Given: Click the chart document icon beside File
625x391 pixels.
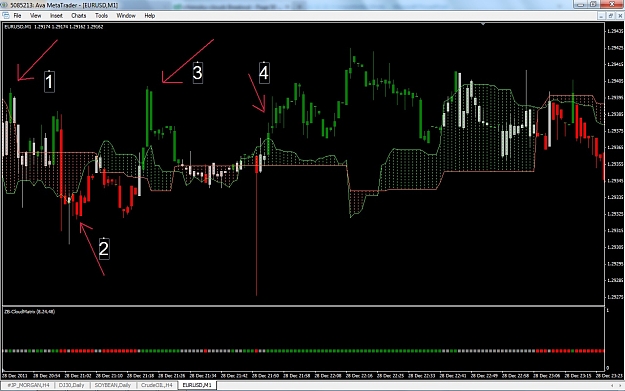Looking at the screenshot, I should [6, 16].
